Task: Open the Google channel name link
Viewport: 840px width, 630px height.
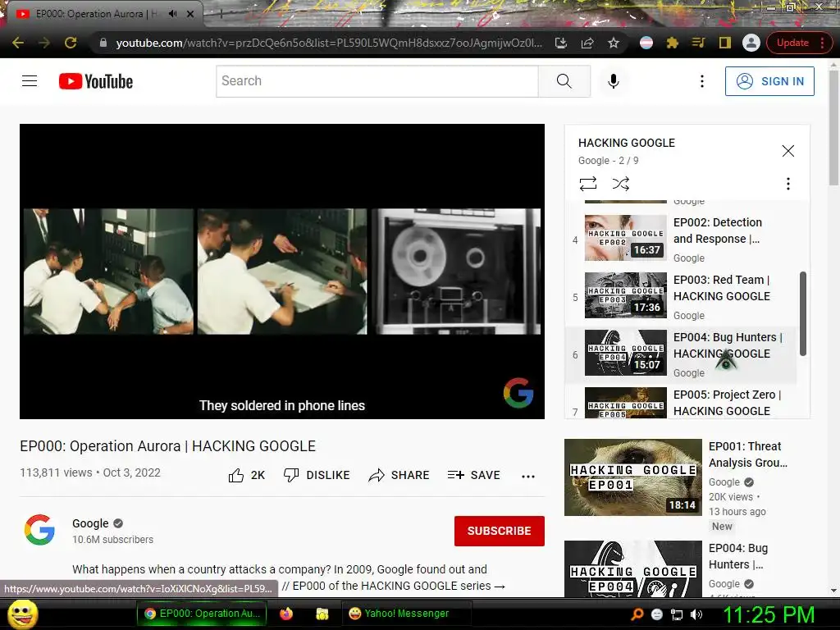Action: click(90, 523)
